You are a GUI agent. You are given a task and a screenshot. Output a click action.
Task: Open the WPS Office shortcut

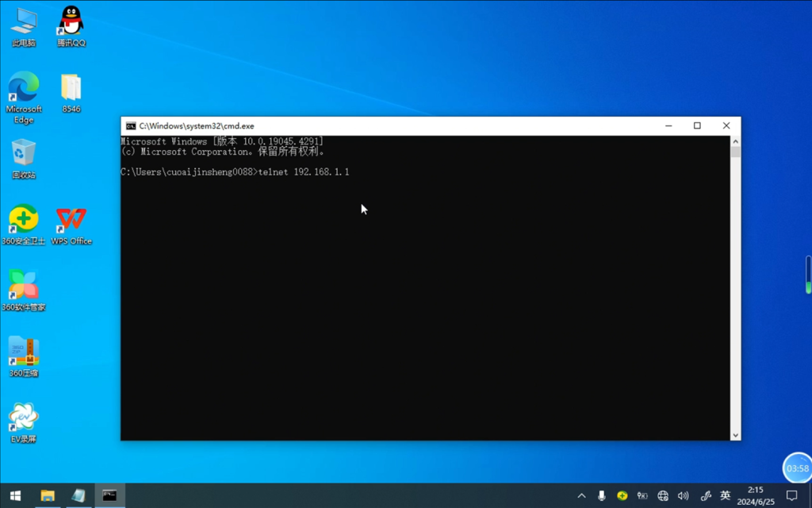(71, 222)
